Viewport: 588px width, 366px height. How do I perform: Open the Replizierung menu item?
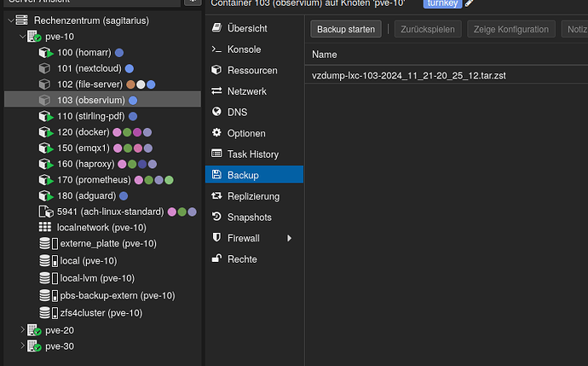pos(254,196)
